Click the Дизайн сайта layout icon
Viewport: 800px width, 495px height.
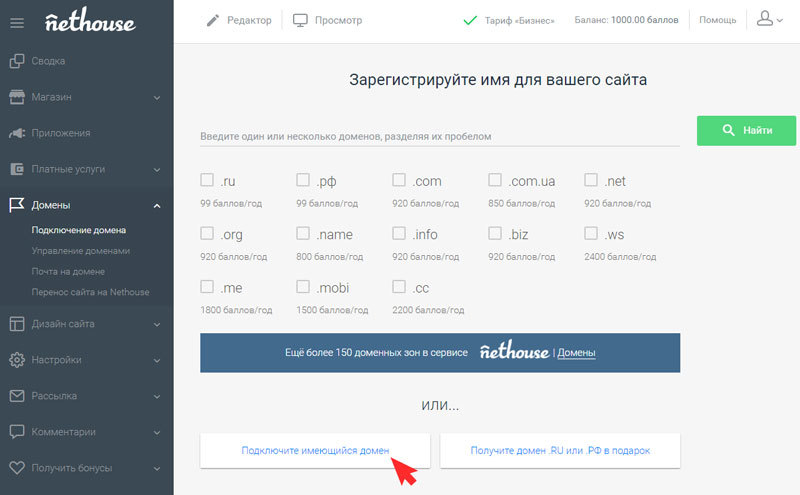[x=17, y=324]
